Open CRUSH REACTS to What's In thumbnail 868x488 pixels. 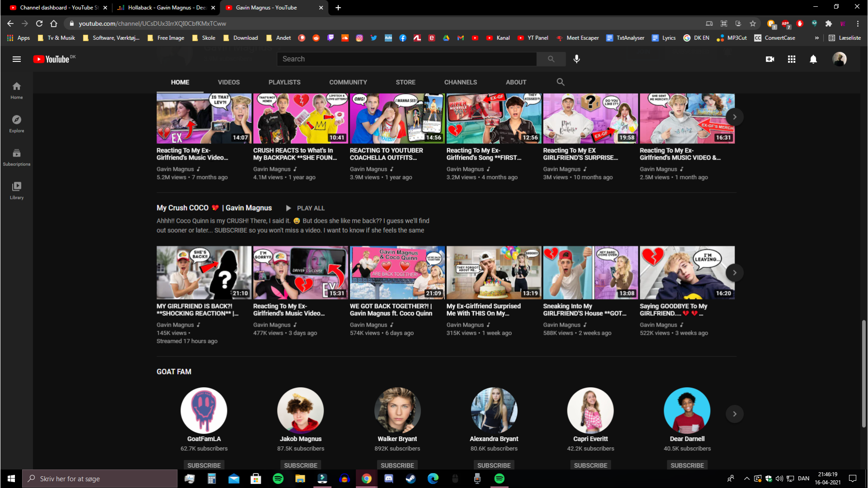click(x=301, y=118)
